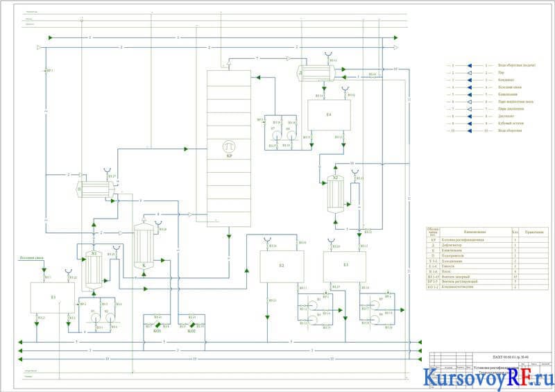555x392 pixels.
Task: Select table row 'Насос'
Action: coord(488,271)
